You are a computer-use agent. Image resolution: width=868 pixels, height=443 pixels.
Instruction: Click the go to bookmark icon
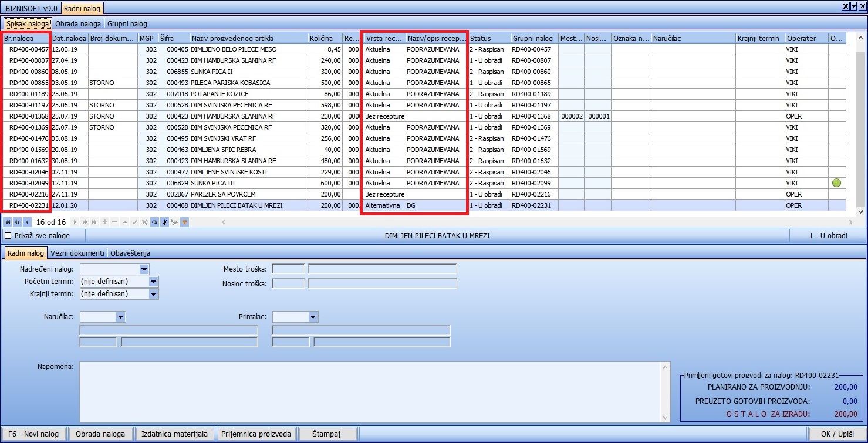[x=174, y=222]
